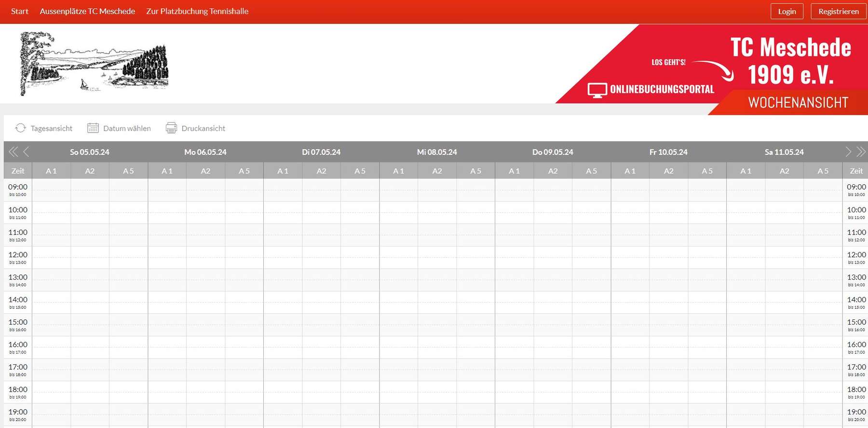
Task: Click the club landscape logo image
Action: coord(94,63)
